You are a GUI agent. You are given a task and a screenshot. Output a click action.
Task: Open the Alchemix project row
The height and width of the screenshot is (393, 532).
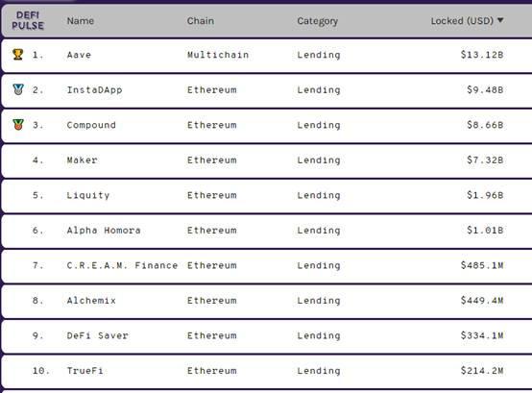coord(91,301)
